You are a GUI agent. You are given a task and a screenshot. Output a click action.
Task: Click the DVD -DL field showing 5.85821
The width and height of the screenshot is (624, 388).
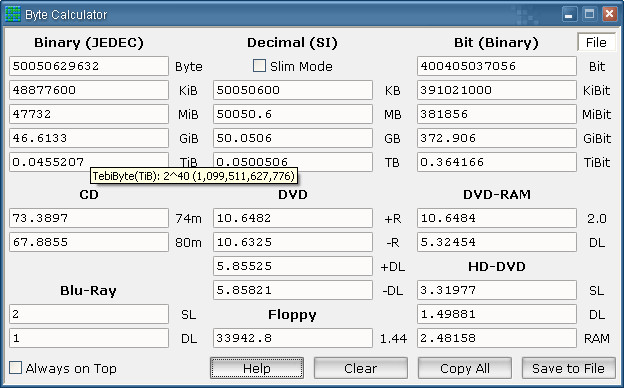[x=293, y=290]
